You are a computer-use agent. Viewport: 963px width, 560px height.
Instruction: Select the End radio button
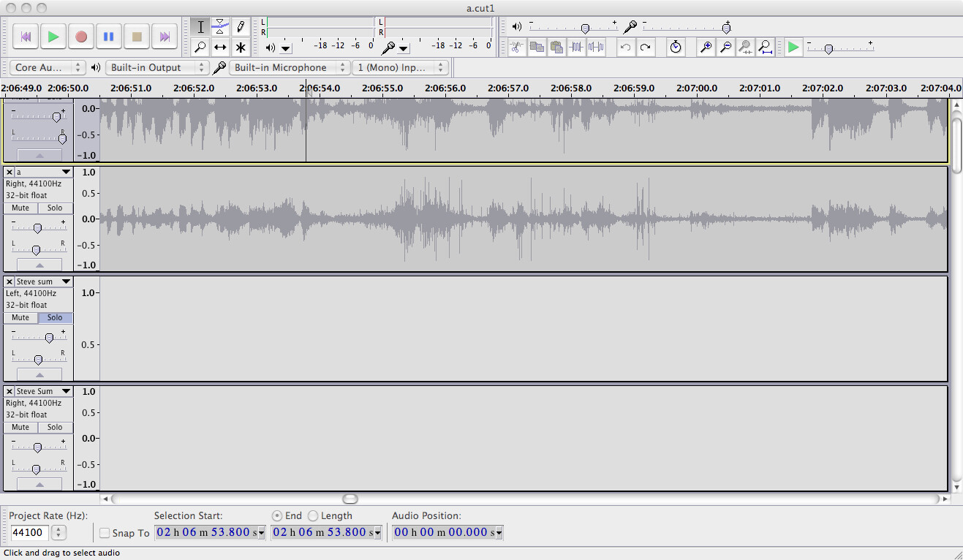[x=277, y=516]
